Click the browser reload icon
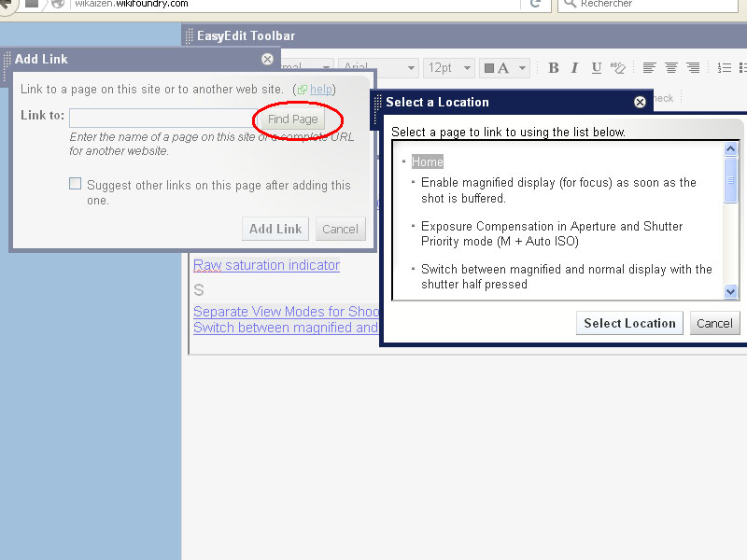747x560 pixels. (x=535, y=4)
